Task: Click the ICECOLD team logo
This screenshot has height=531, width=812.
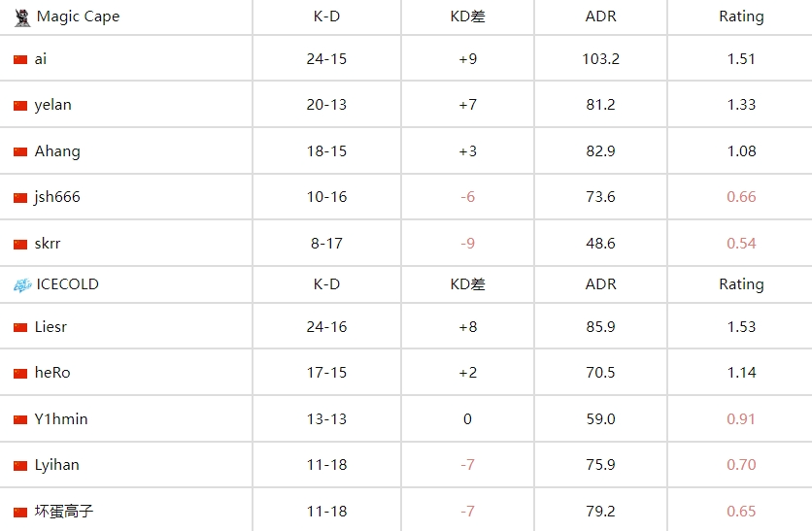Action: tap(21, 284)
